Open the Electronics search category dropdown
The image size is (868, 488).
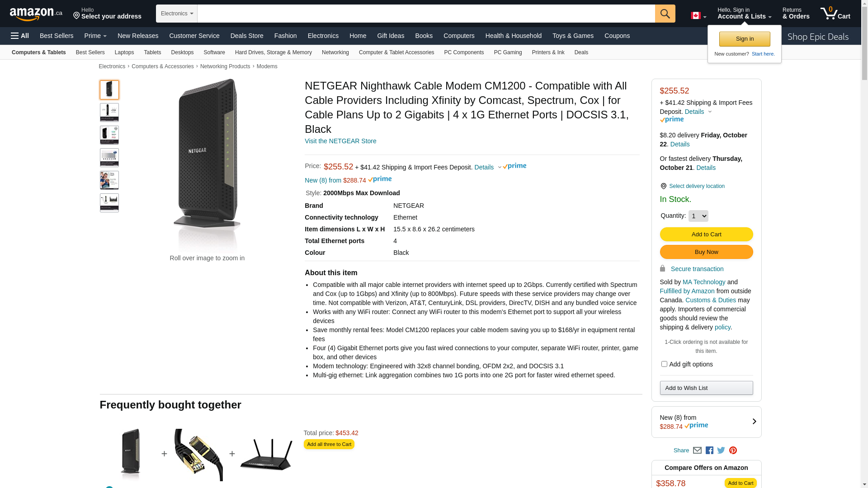(177, 14)
